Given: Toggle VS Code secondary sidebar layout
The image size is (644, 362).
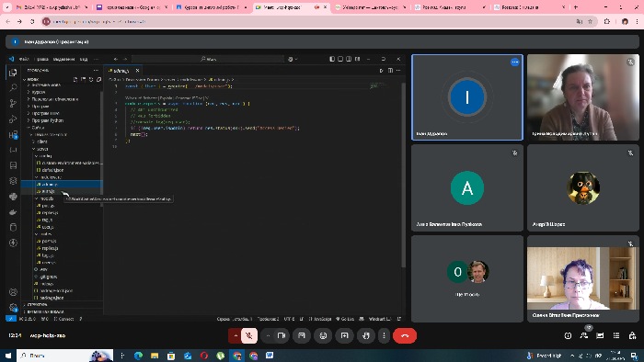Looking at the screenshot, I should pyautogui.click(x=349, y=59).
